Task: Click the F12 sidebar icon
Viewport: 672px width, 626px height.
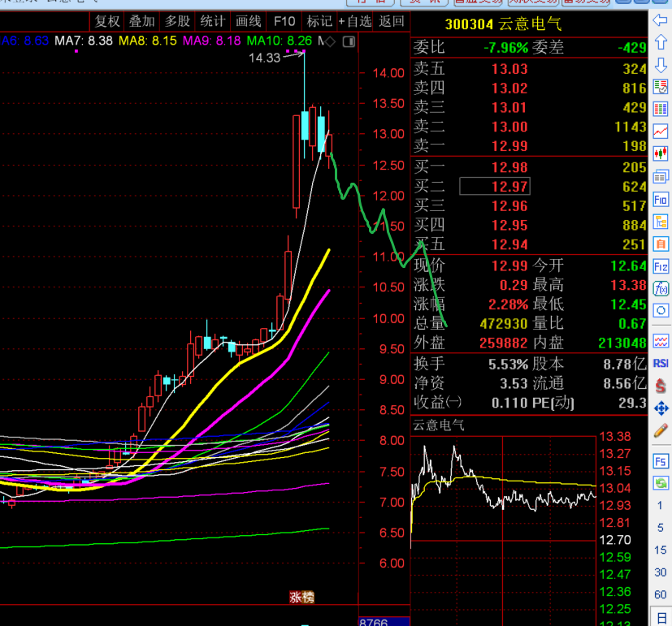Action: [661, 267]
